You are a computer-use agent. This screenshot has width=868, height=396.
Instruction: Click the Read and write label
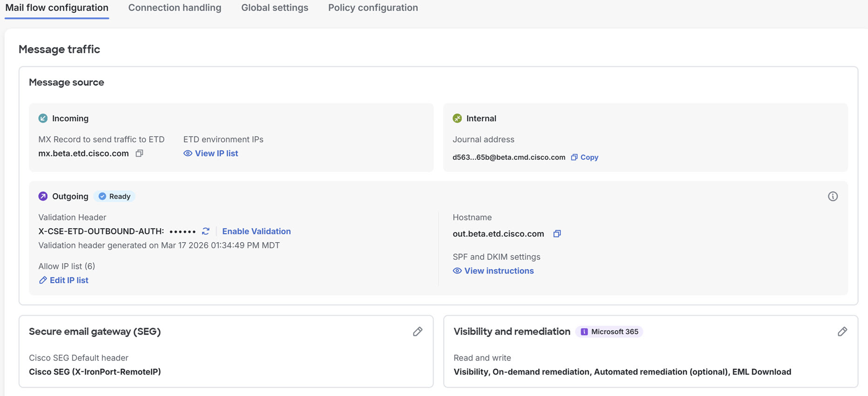[x=482, y=358]
